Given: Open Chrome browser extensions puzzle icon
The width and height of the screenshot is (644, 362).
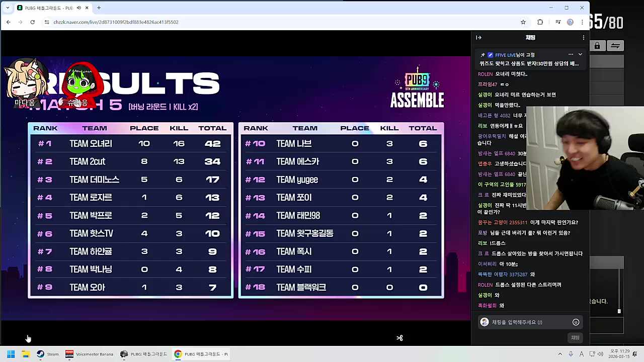Looking at the screenshot, I should tap(539, 22).
